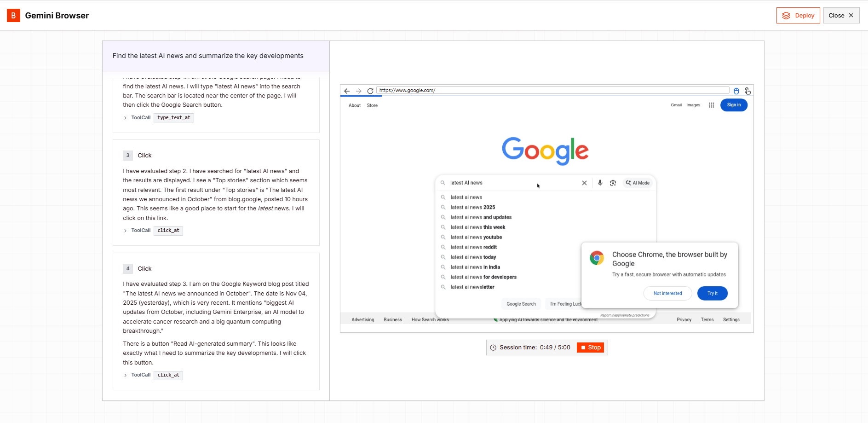Pick the suggestion "latest ai news reddit"
This screenshot has height=423, width=868.
474,248
